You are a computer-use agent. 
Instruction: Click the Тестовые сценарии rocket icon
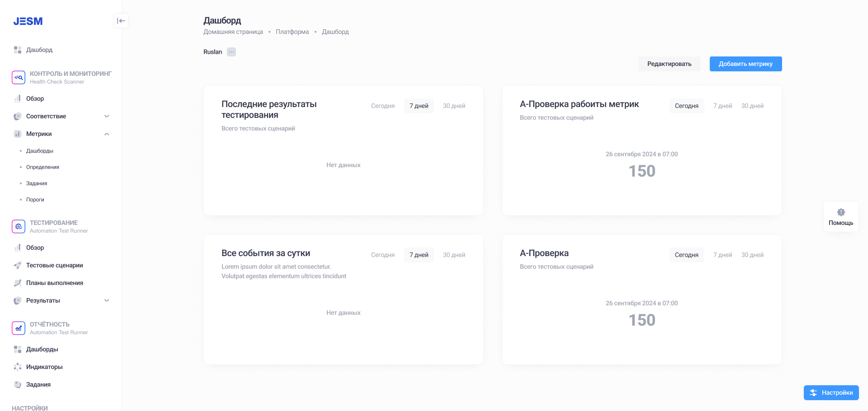coord(18,265)
